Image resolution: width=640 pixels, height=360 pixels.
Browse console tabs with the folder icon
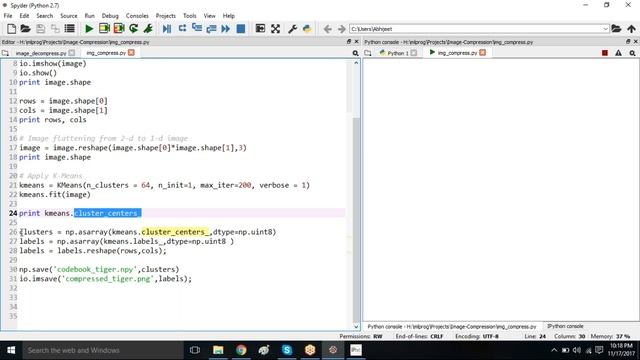click(x=368, y=53)
